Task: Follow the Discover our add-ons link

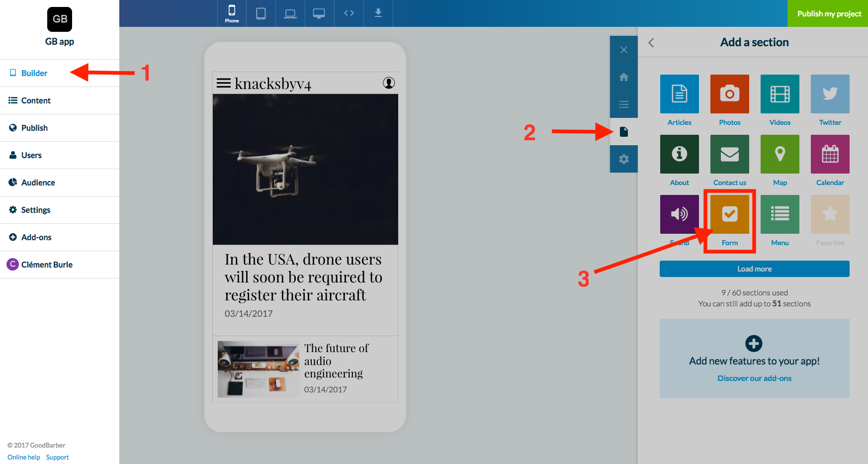Action: tap(754, 378)
